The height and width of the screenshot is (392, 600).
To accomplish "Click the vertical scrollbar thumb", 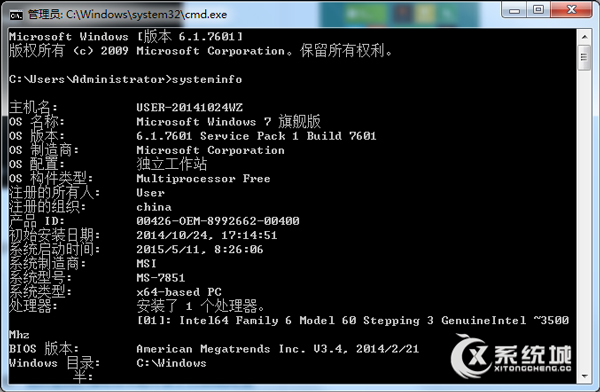I will (x=584, y=57).
